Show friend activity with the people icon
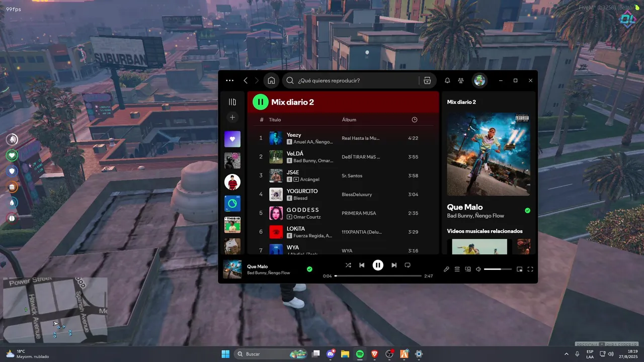This screenshot has height=362, width=644. point(461,80)
